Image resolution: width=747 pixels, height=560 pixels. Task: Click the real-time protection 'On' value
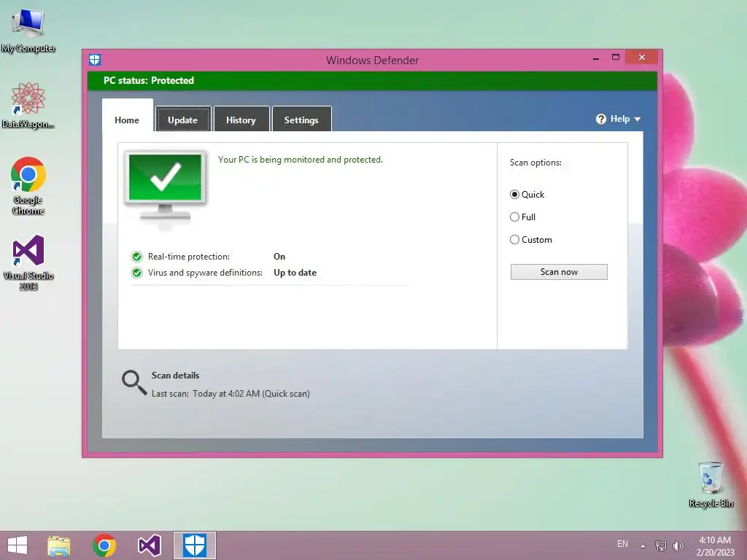coord(279,257)
